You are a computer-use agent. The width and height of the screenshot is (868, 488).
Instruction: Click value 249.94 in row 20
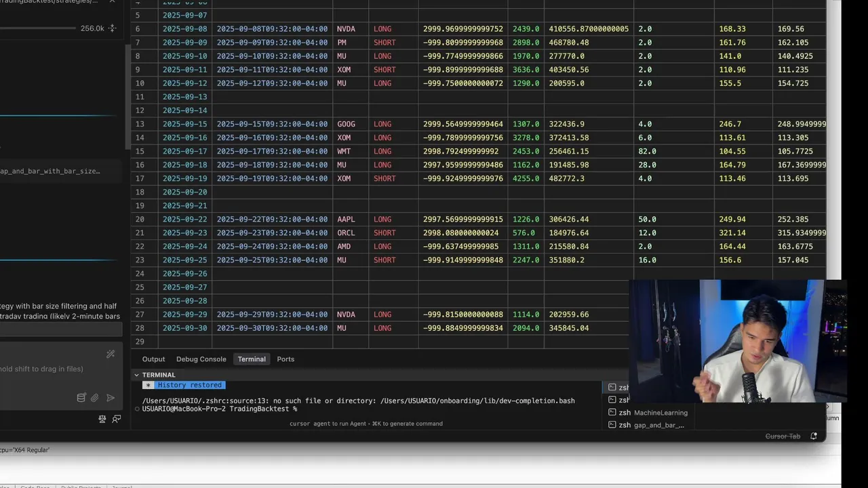[x=732, y=219]
